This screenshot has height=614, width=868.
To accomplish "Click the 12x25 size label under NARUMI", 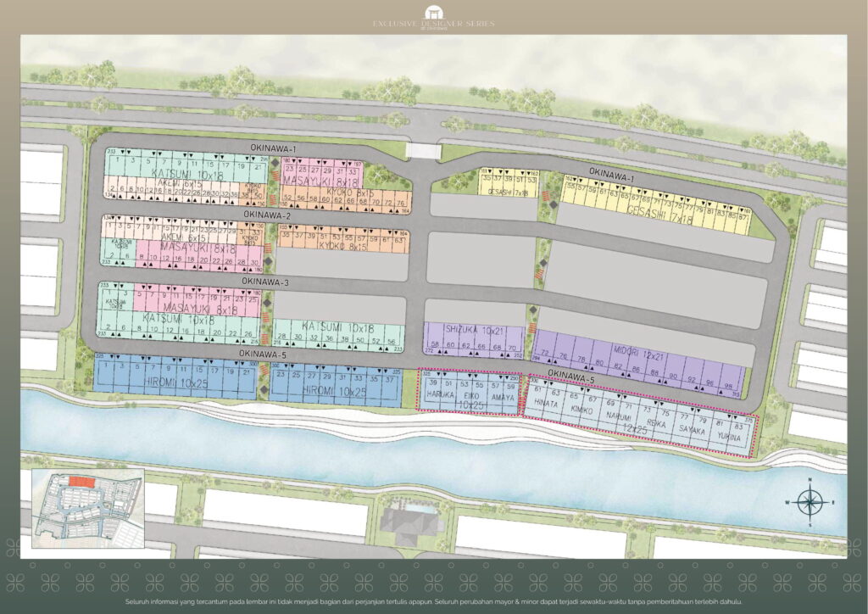I will (x=634, y=428).
